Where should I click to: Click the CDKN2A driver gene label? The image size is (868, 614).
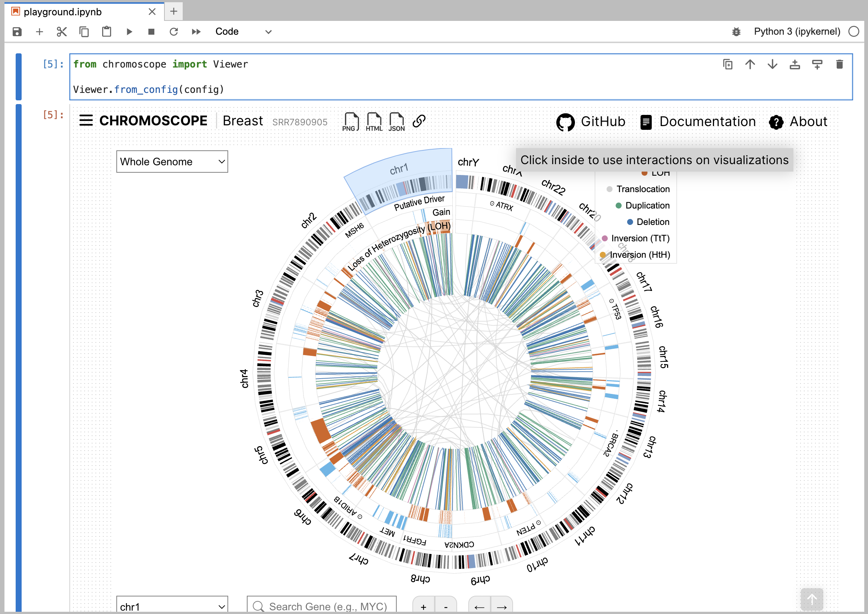coord(459,545)
